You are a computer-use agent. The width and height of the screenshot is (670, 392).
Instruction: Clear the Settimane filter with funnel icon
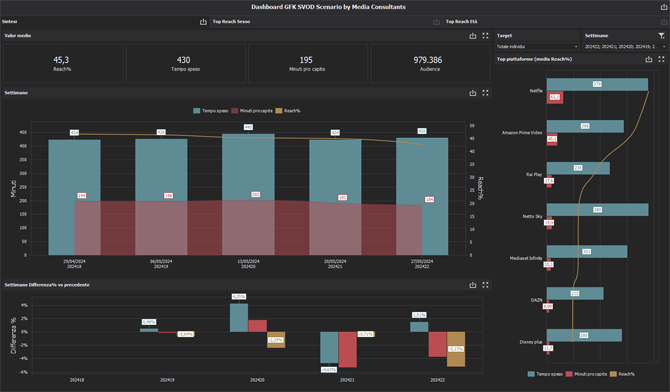tap(662, 36)
